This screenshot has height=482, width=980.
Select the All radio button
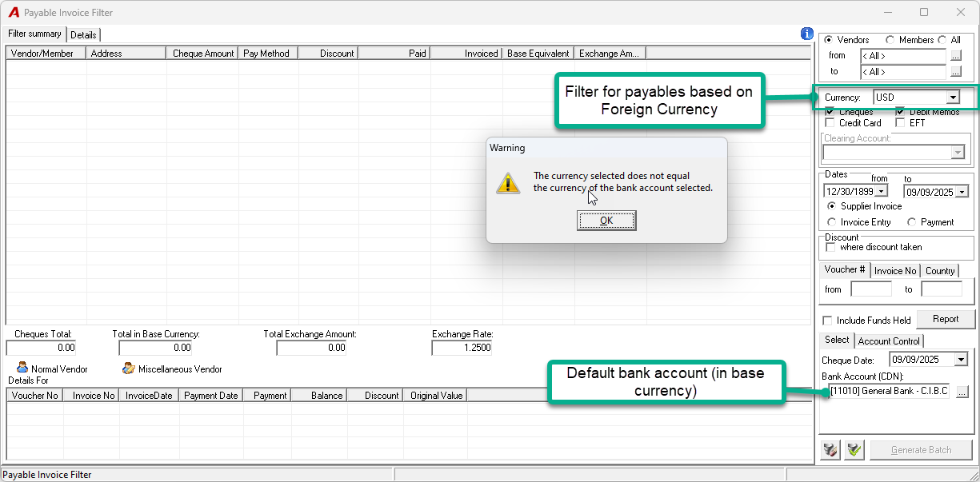[x=942, y=40]
